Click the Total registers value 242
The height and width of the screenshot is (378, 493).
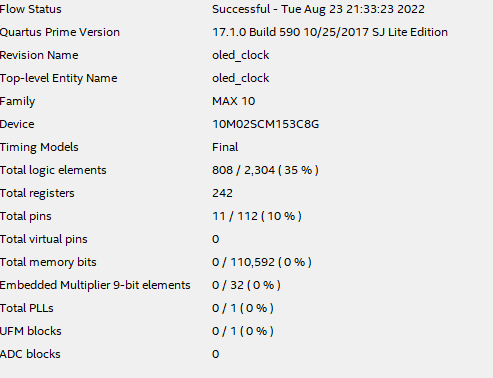[222, 193]
